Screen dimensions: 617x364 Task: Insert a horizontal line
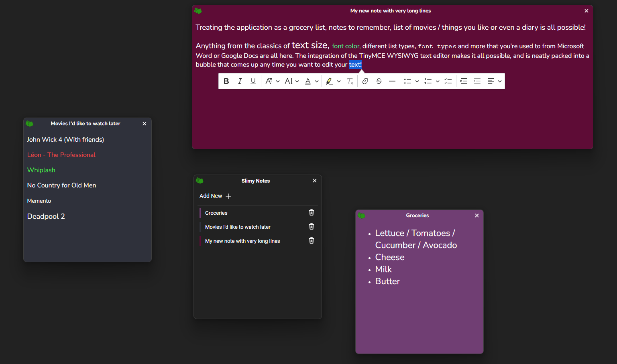[x=392, y=81]
